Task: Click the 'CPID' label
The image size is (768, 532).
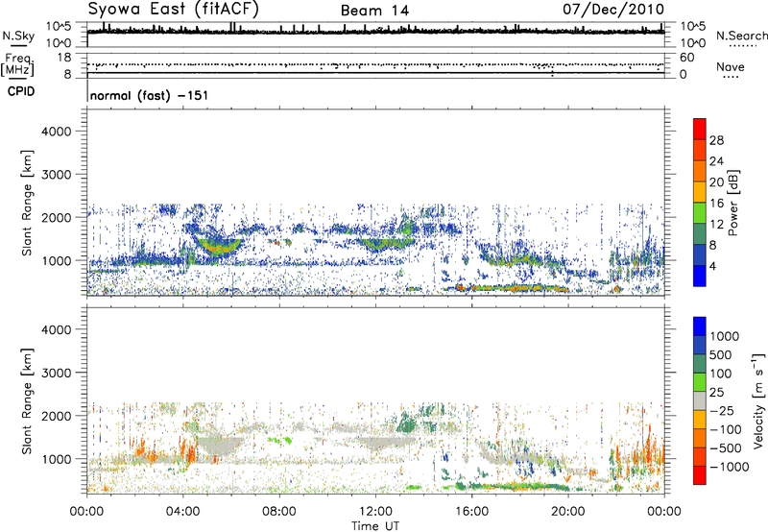Action: pyautogui.click(x=21, y=91)
